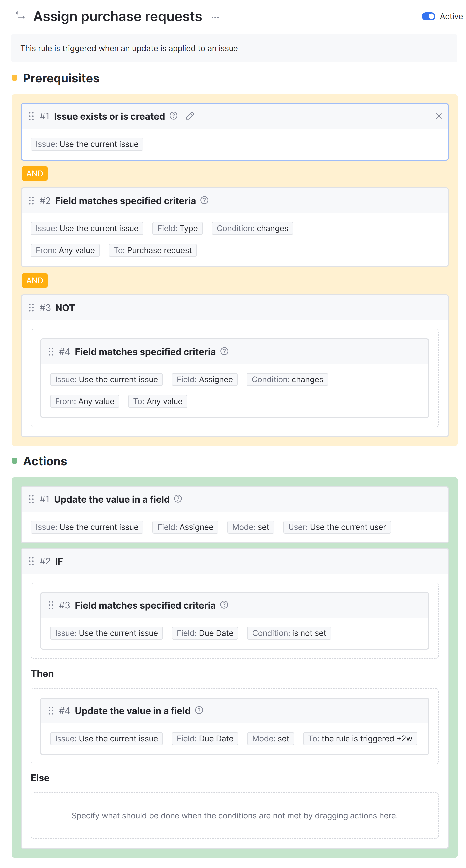Remove the Issue exists or is created prerequisite
The width and height of the screenshot is (466, 868).
coord(438,116)
